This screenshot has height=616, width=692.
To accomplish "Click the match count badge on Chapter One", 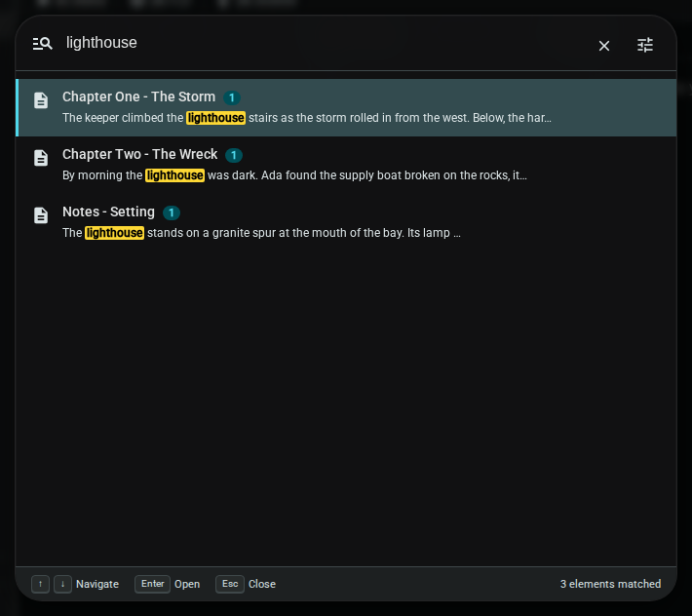I will [x=232, y=97].
